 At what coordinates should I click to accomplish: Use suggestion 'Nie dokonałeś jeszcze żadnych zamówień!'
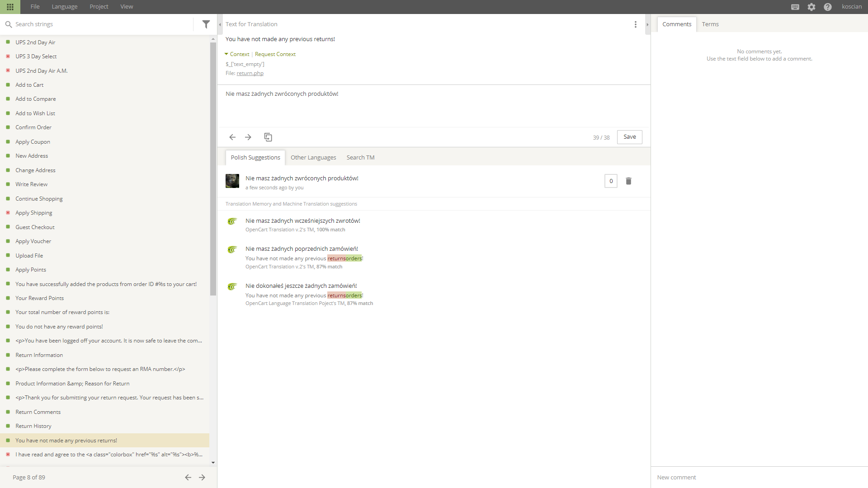[x=301, y=286]
